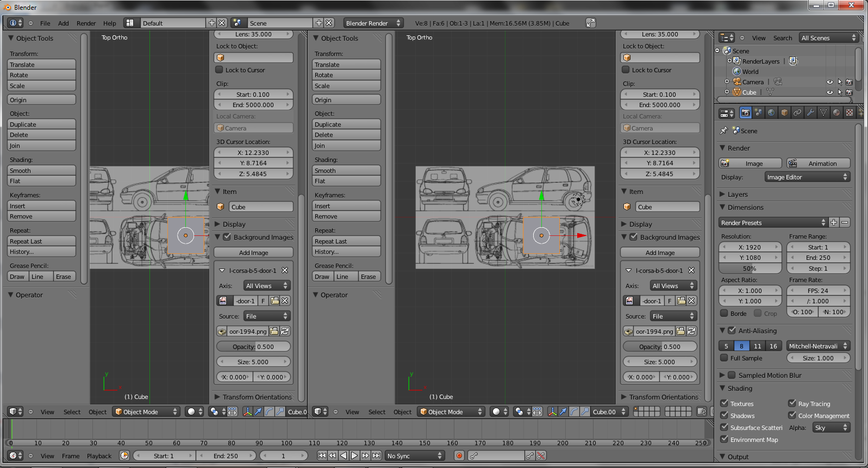
Task: Toggle fullscreen icon in the info header
Action: tap(591, 23)
